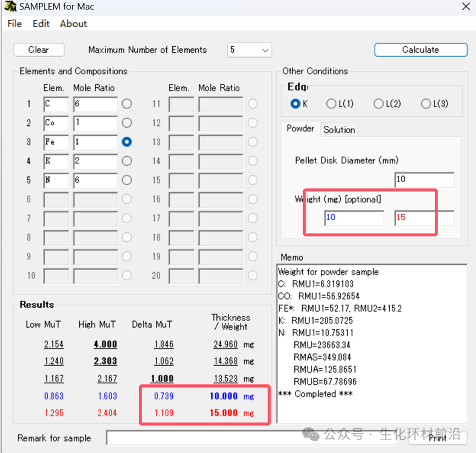Switch to the Solution tab

(x=339, y=130)
